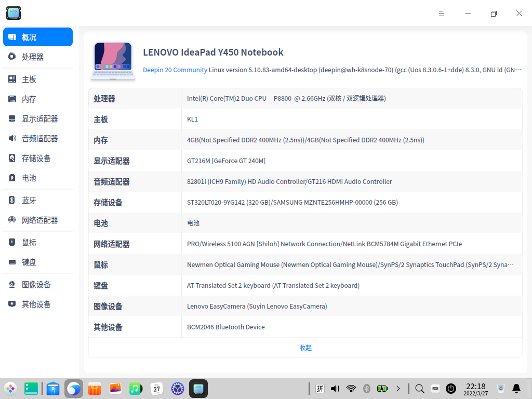Click the Newmen Optical Gaming Mouse value
This screenshot has height=399, width=532.
(x=351, y=264)
